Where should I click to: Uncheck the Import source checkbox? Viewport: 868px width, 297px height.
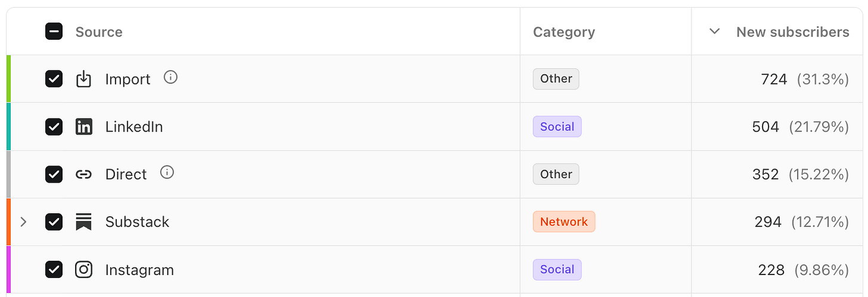point(54,79)
